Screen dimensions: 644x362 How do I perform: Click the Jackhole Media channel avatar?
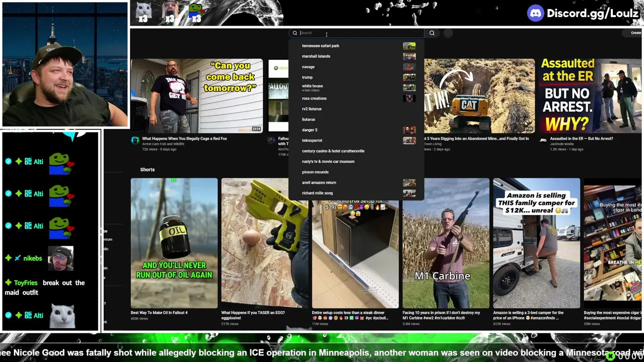coord(543,140)
